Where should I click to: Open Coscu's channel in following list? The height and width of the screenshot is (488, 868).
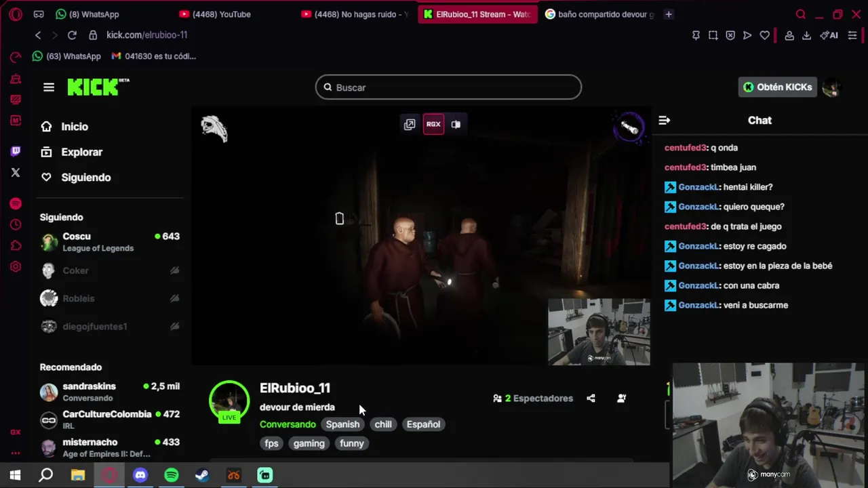(110, 242)
